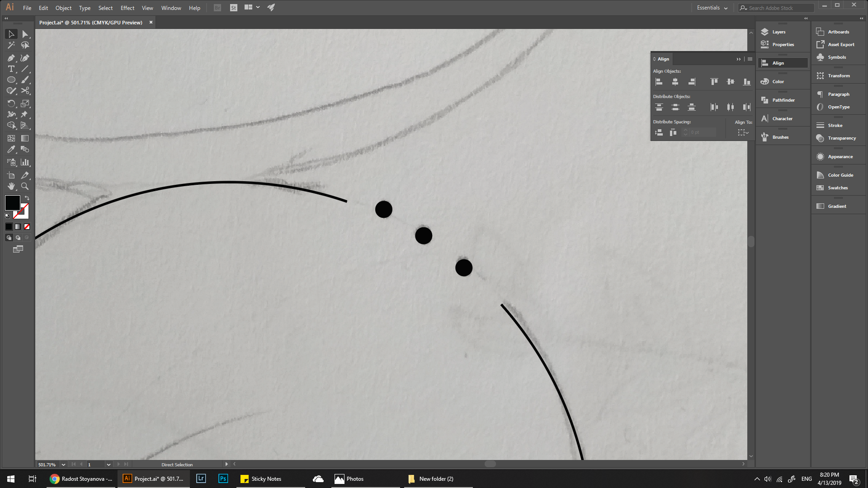Viewport: 868px width, 488px height.
Task: Select the Rotate tool
Action: point(11,103)
